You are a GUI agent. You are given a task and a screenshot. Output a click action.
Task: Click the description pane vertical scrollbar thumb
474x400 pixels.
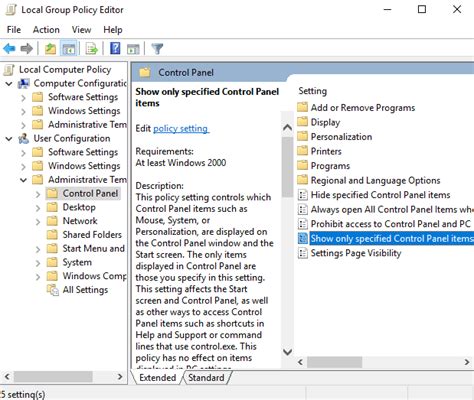click(x=287, y=167)
